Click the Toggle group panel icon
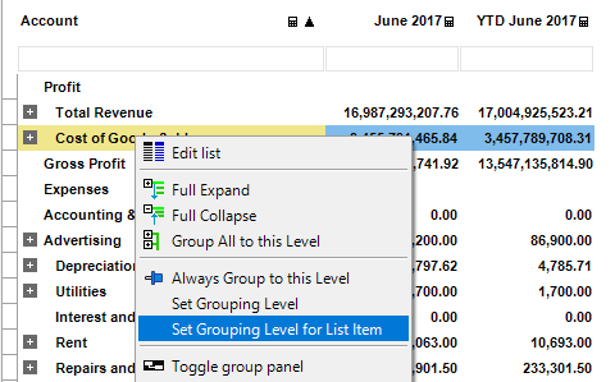The width and height of the screenshot is (615, 382). click(153, 366)
